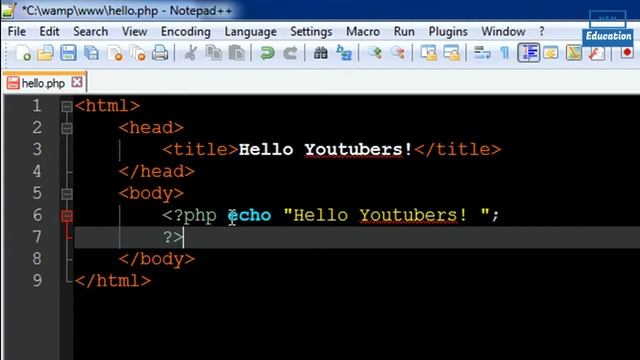This screenshot has height=360, width=640.
Task: Collapse the head fold on line 2
Action: [x=67, y=129]
